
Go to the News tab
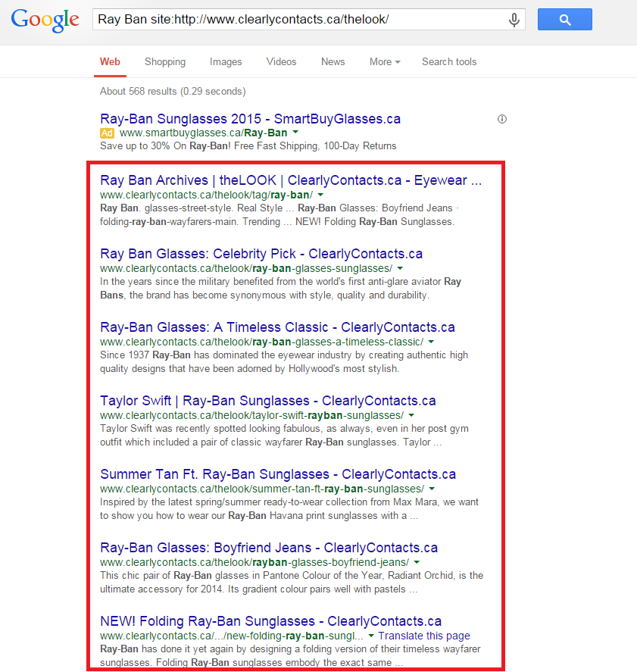pyautogui.click(x=333, y=62)
